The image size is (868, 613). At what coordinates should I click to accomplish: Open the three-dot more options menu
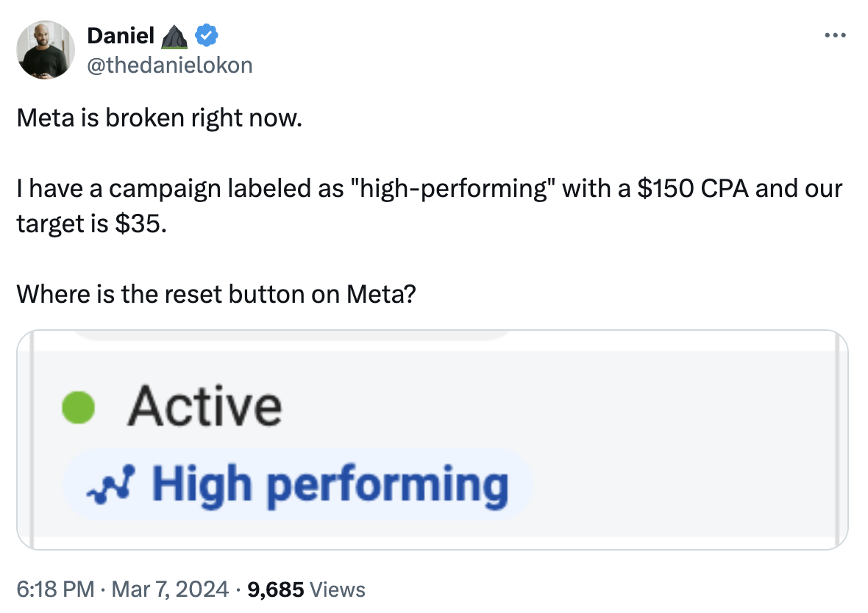[x=835, y=35]
